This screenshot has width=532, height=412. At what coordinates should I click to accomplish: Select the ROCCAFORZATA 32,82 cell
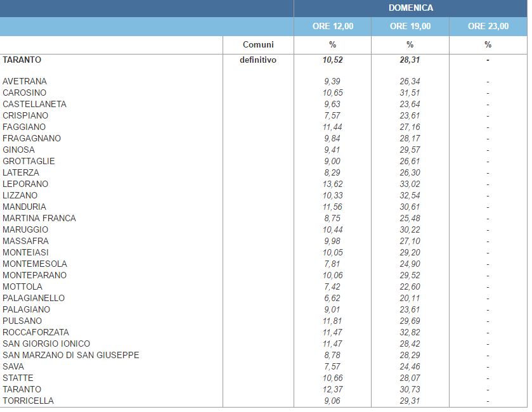pyautogui.click(x=410, y=333)
